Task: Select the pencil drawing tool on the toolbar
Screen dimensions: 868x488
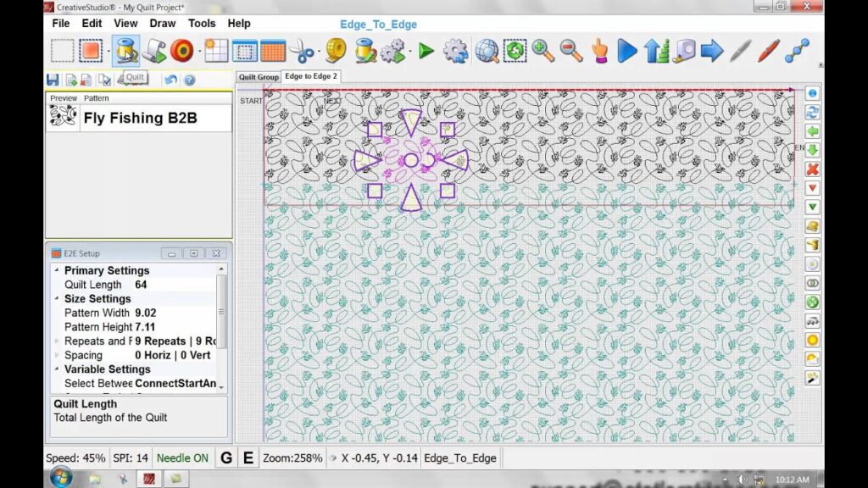Action: click(767, 50)
